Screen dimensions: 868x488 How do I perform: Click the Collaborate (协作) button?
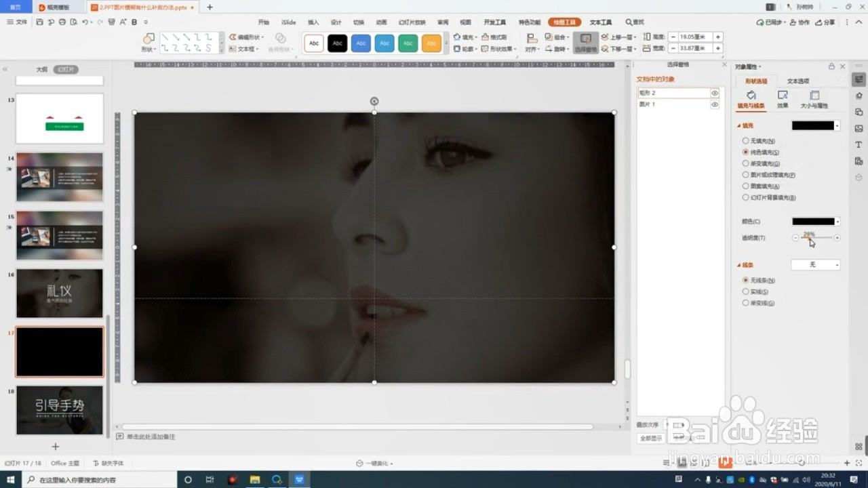(800, 22)
